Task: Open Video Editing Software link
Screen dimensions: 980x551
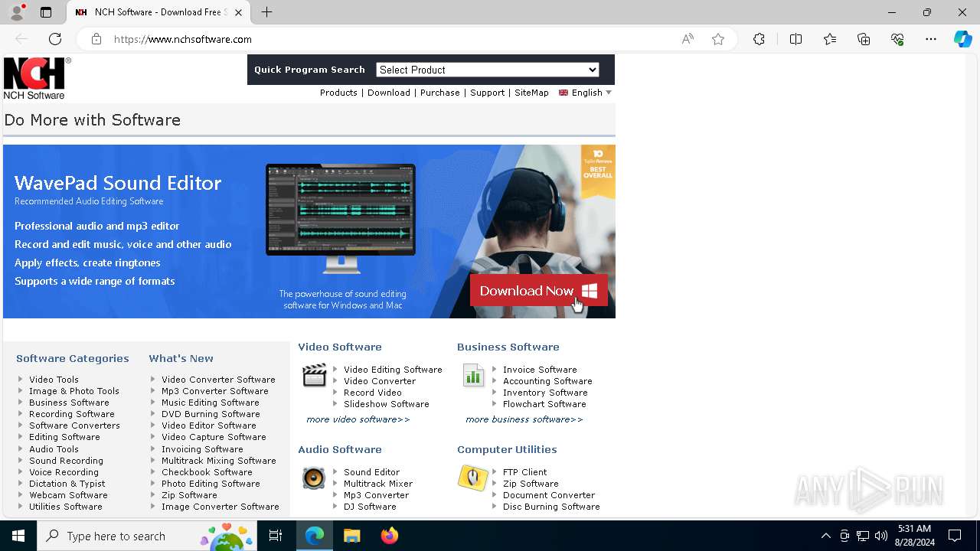Action: click(x=393, y=370)
